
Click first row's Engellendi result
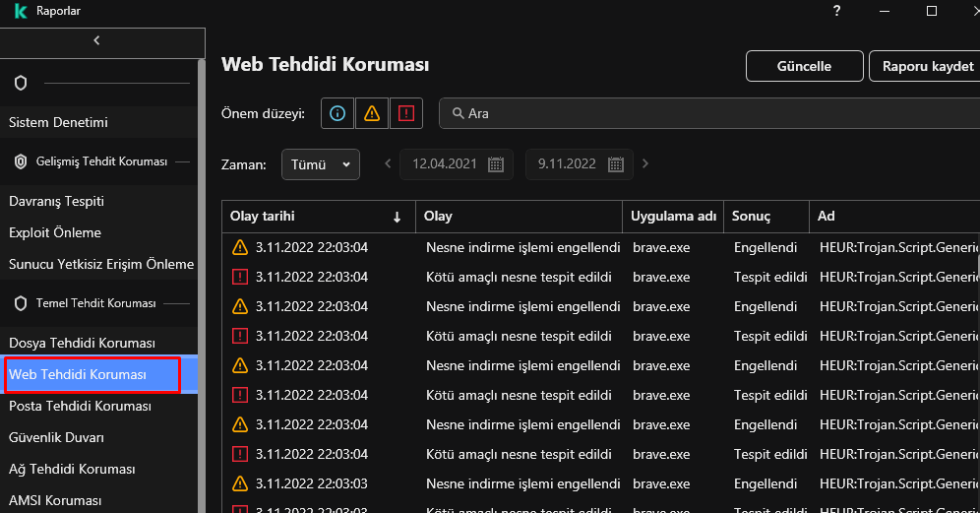pyautogui.click(x=766, y=248)
